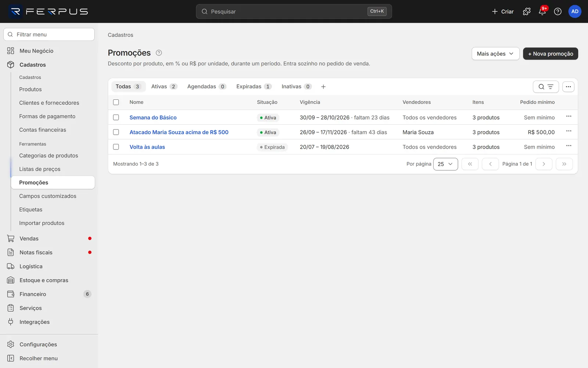Open the integrations puzzle icon in header
Viewport: 588px width, 368px height.
coord(527,11)
